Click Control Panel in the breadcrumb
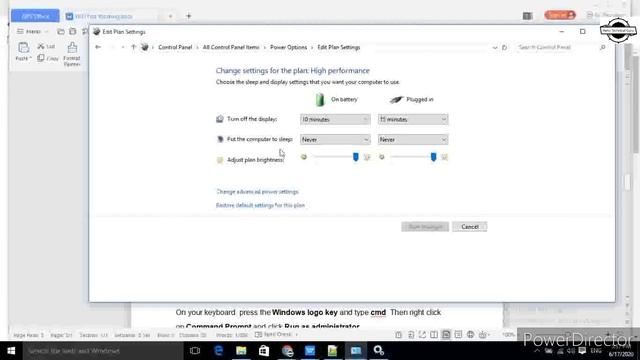The height and width of the screenshot is (360, 640). [175, 47]
